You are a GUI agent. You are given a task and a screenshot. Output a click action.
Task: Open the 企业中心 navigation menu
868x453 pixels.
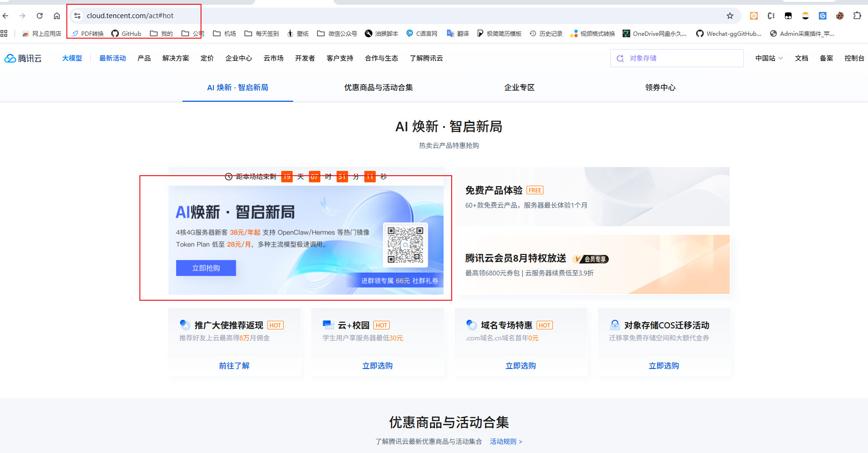239,58
